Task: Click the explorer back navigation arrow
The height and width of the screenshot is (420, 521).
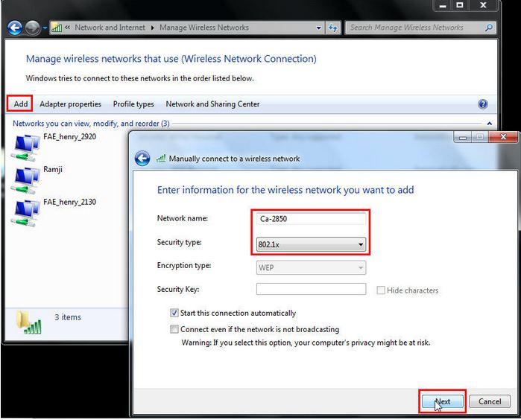Action: point(14,28)
